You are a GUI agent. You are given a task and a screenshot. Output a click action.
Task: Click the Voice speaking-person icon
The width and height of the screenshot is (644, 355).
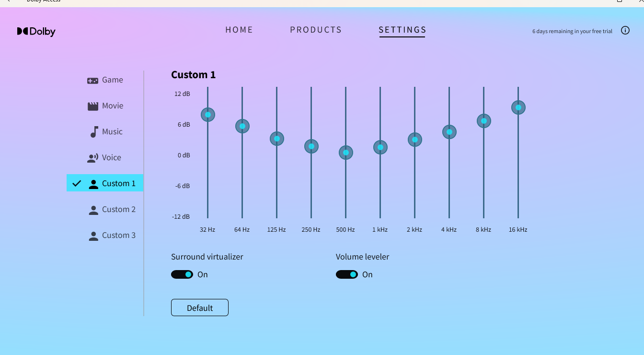[x=93, y=158]
